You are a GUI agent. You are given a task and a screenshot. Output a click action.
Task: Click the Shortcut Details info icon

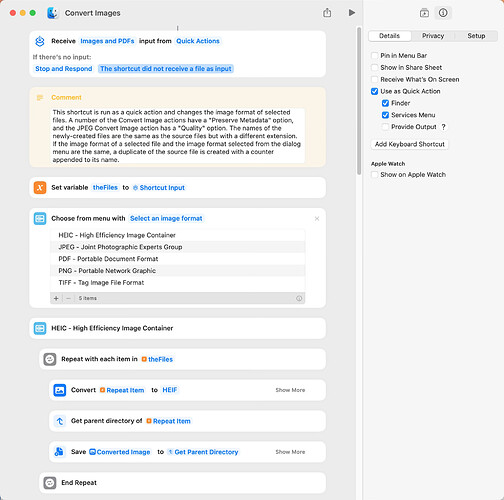tap(443, 13)
